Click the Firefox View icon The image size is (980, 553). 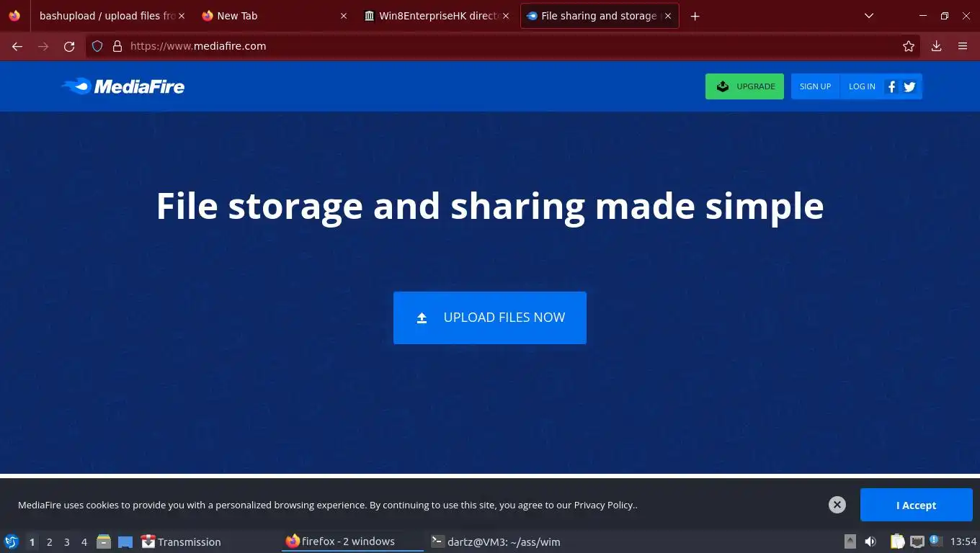(x=14, y=16)
